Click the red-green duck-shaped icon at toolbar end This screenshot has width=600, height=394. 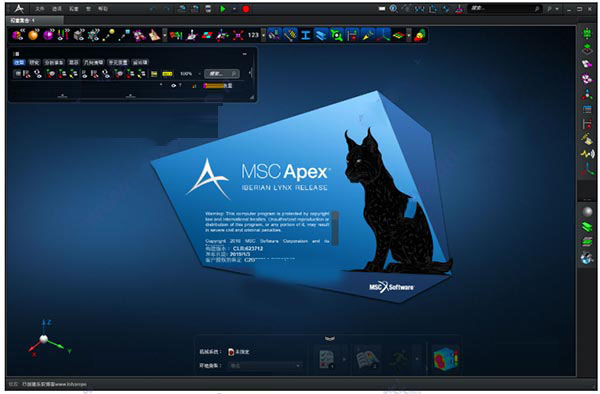tap(420, 35)
